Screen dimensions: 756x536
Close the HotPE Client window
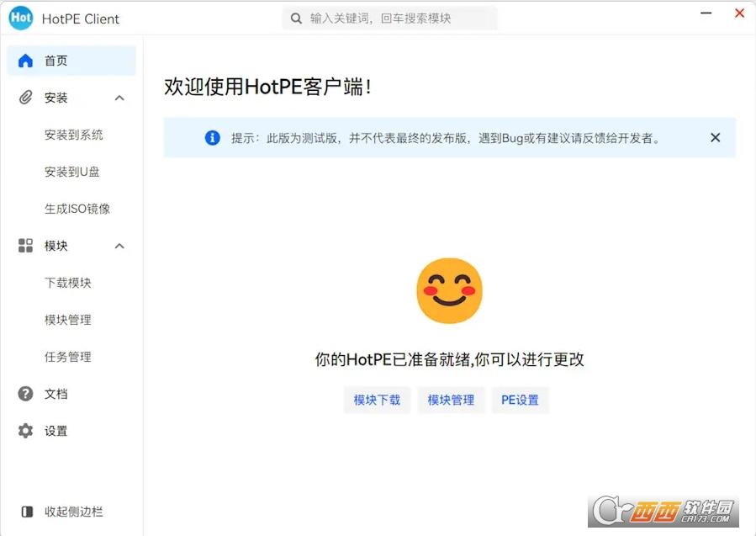coord(740,13)
